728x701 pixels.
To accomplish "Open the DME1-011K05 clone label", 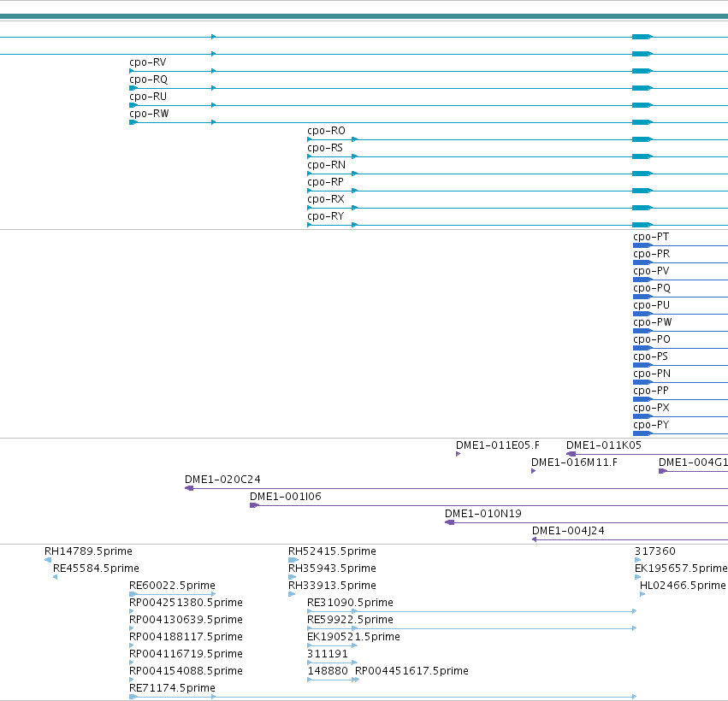I will (604, 445).
